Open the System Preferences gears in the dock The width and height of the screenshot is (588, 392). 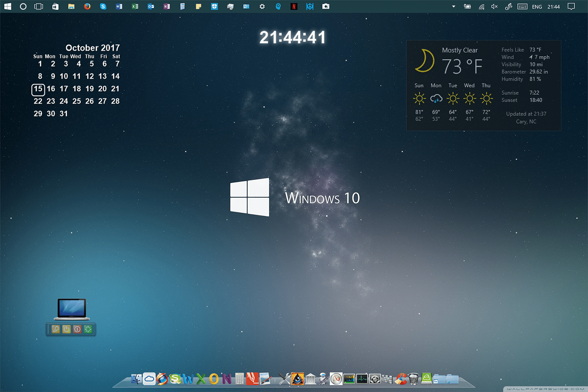(x=375, y=379)
